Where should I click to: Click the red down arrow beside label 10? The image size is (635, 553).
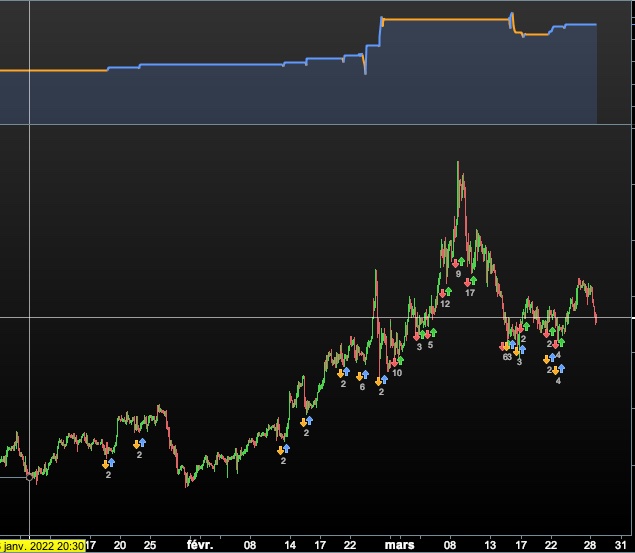tap(394, 362)
